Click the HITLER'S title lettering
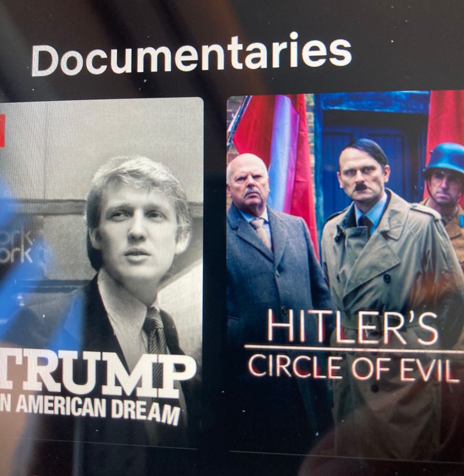This screenshot has width=464, height=476. tap(352, 328)
